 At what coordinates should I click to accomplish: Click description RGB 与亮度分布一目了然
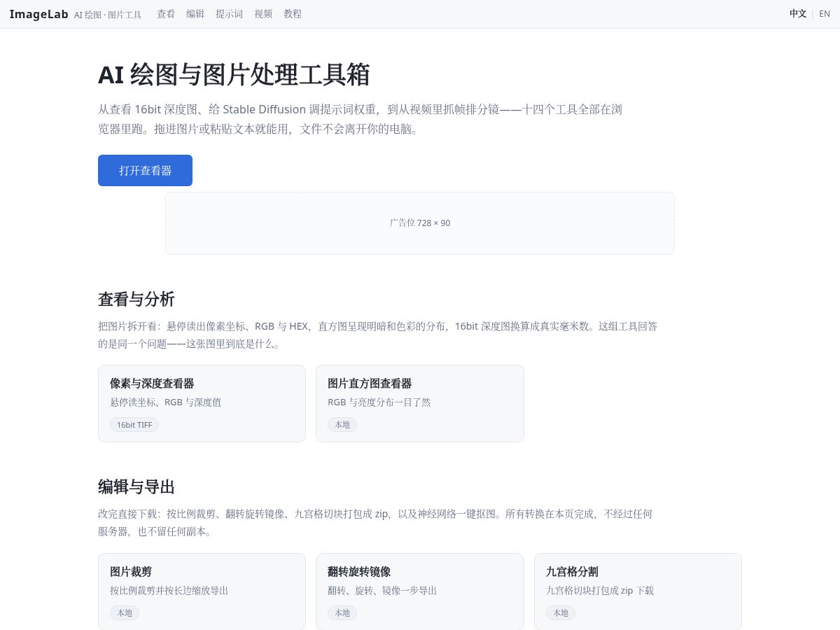379,402
